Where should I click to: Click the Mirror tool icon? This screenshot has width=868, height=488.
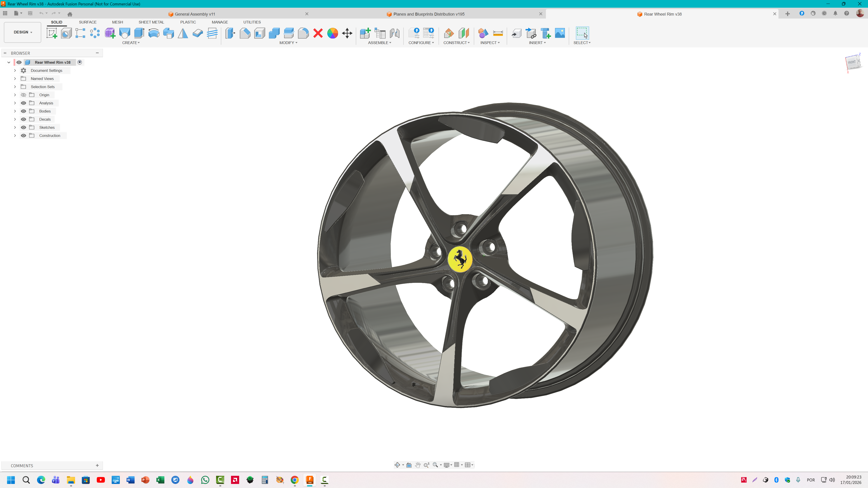183,33
